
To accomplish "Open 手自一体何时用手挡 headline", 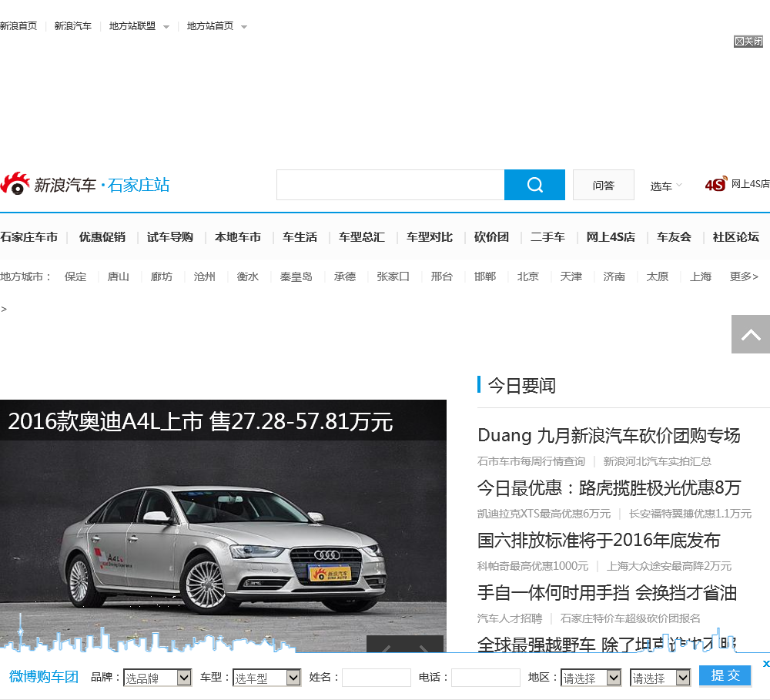I will click(607, 593).
